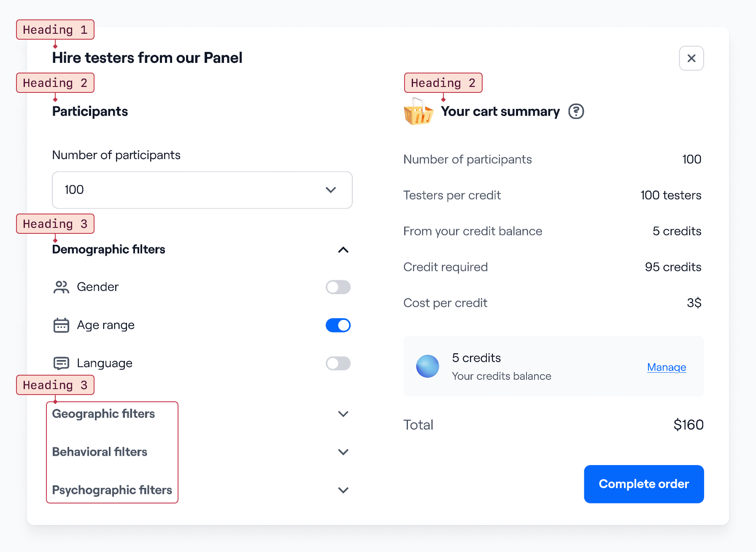Close the Hire testers dialog
The height and width of the screenshot is (552, 756).
tap(691, 58)
